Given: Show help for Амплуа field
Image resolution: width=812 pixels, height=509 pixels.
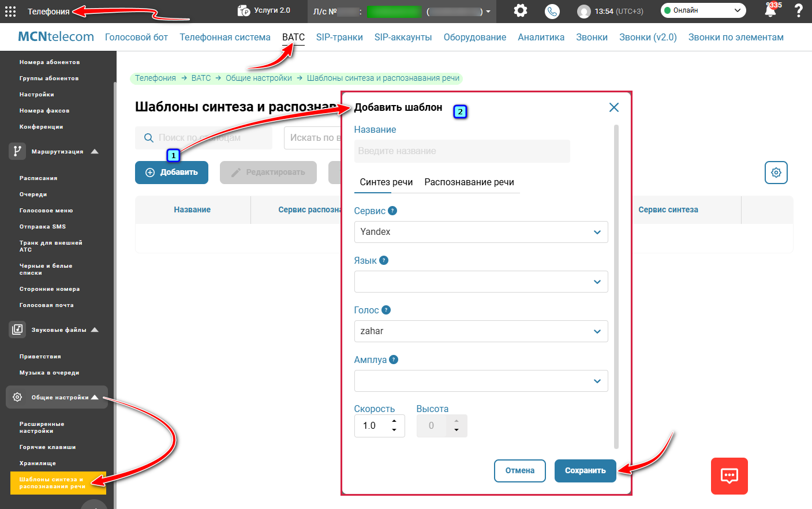Looking at the screenshot, I should [394, 360].
